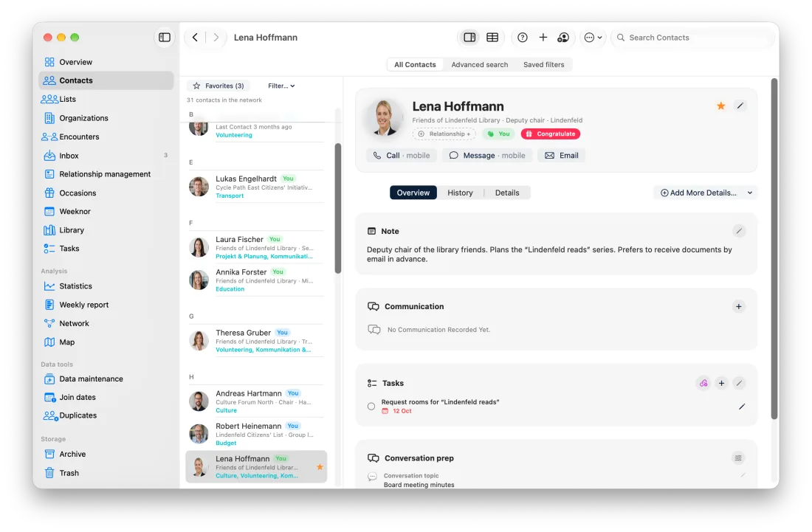Expand the Add More Details dropdown
This screenshot has width=812, height=532.
click(705, 193)
